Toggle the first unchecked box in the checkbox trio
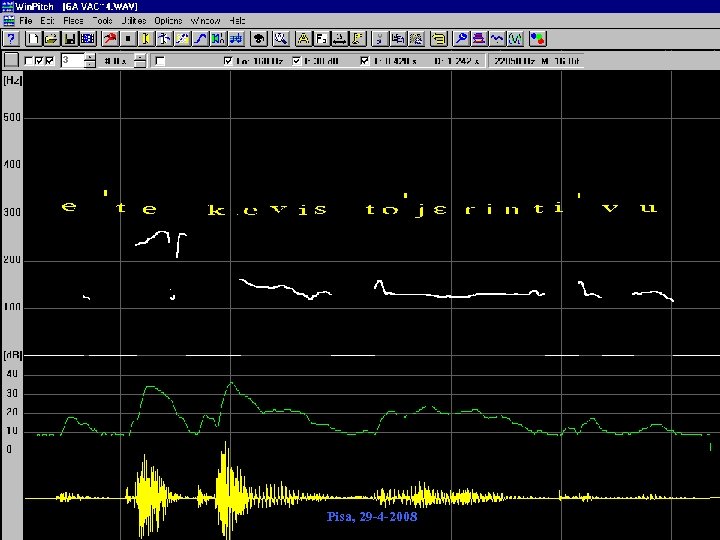Screen dimensions: 720x540 28,61
